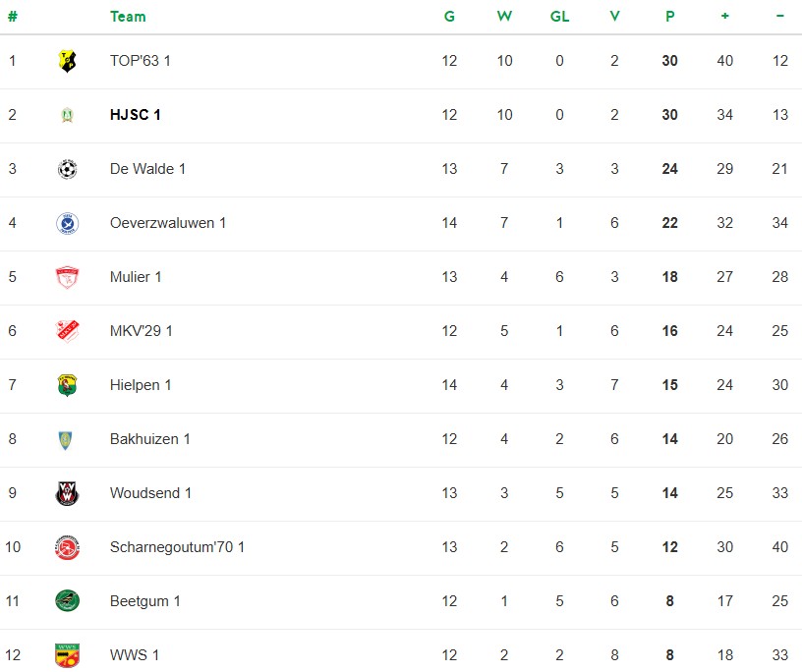Click the De Walde 1 football logo
Image resolution: width=802 pixels, height=672 pixels.
click(x=67, y=169)
